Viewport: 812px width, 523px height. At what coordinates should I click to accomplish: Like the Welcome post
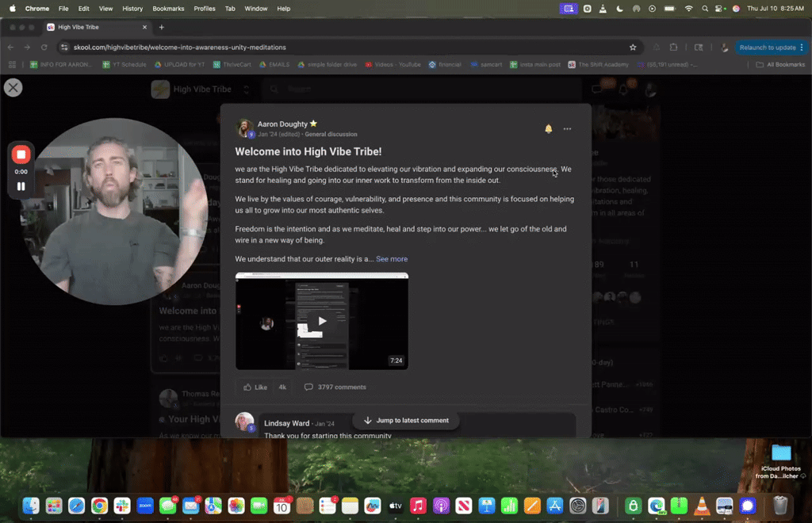click(255, 387)
